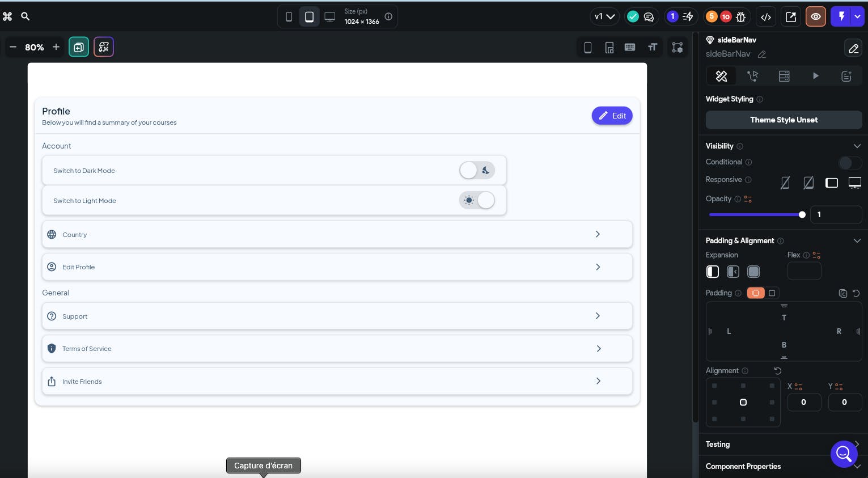Copy padding values icon
Screen dimensions: 868x478
pyautogui.click(x=843, y=293)
